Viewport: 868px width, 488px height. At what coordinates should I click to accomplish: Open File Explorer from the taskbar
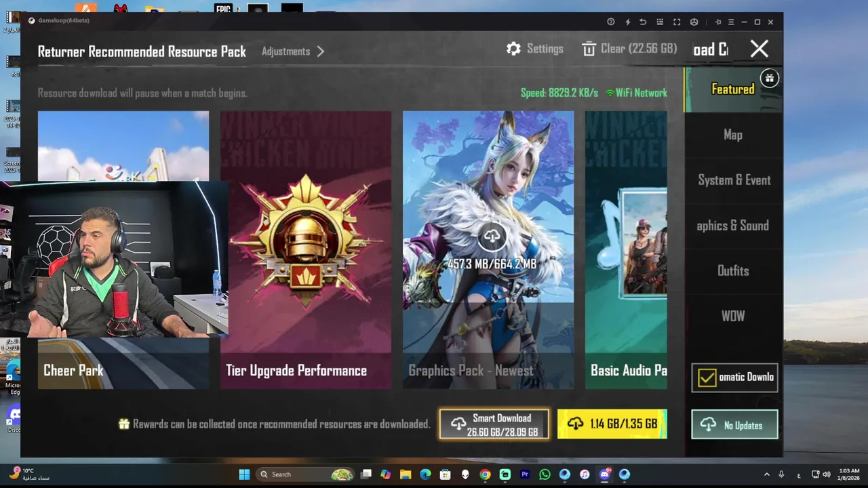click(x=406, y=474)
